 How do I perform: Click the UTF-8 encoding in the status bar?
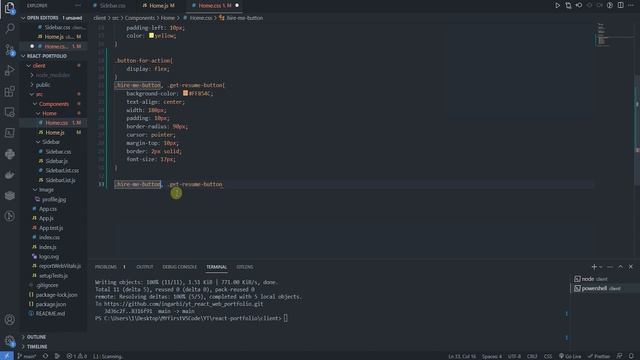(x=514, y=356)
